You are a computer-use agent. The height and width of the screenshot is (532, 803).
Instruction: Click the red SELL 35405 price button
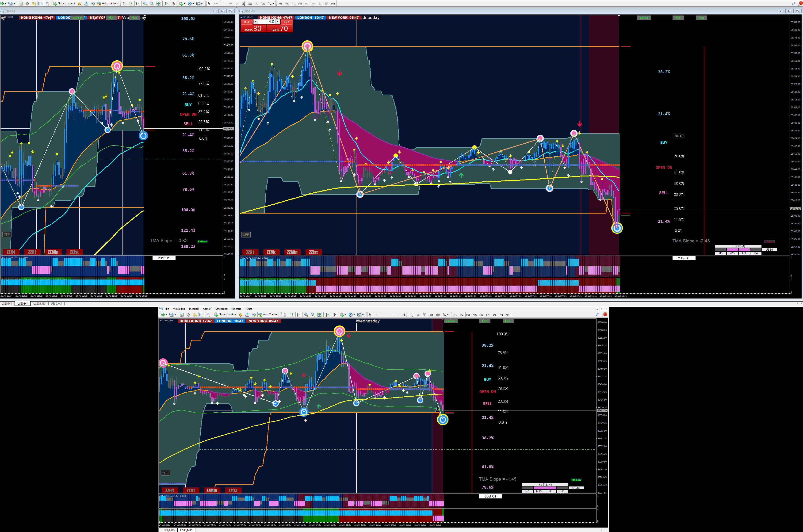pyautogui.click(x=253, y=28)
